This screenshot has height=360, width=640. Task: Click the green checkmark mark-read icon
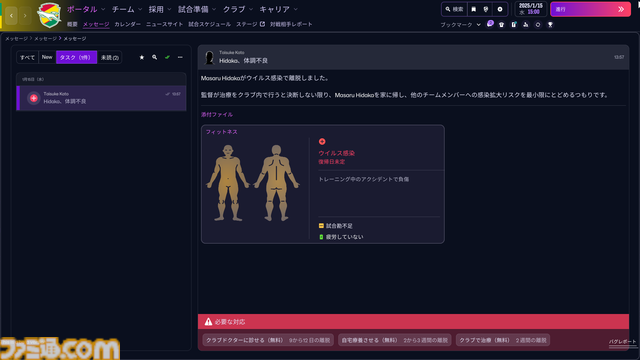(x=167, y=58)
